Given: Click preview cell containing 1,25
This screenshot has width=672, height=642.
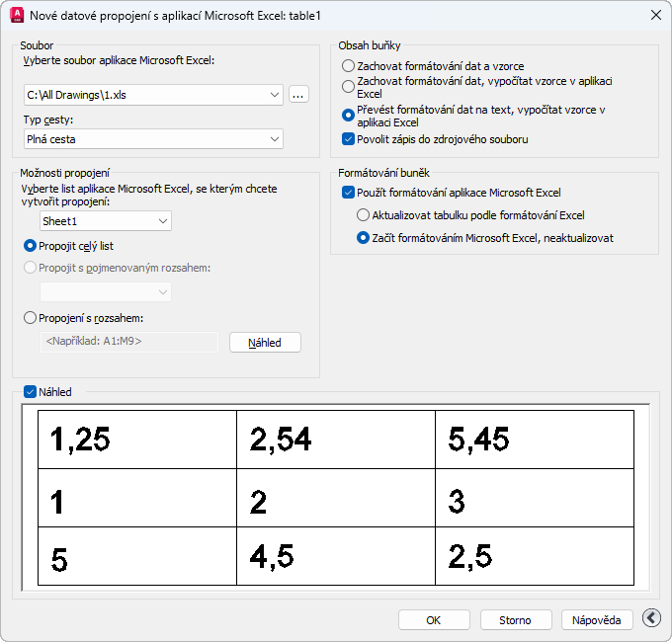Looking at the screenshot, I should tap(137, 440).
